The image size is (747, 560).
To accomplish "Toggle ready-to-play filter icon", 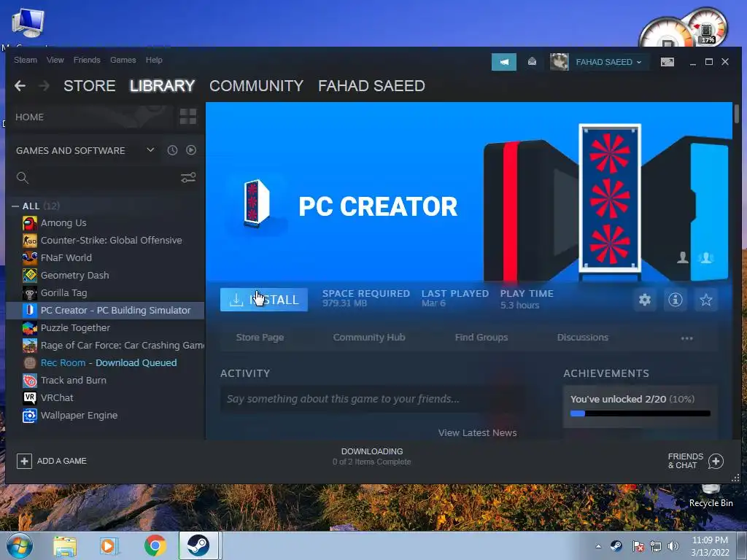I will point(191,150).
